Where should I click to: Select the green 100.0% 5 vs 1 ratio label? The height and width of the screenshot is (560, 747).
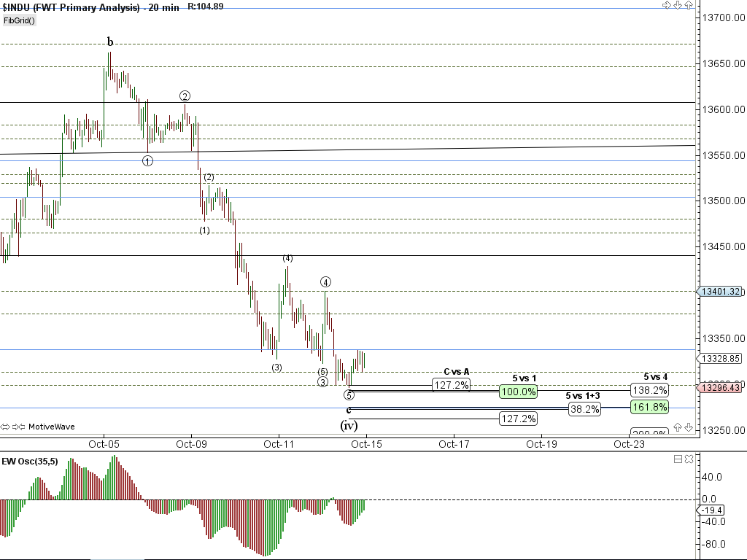(519, 392)
